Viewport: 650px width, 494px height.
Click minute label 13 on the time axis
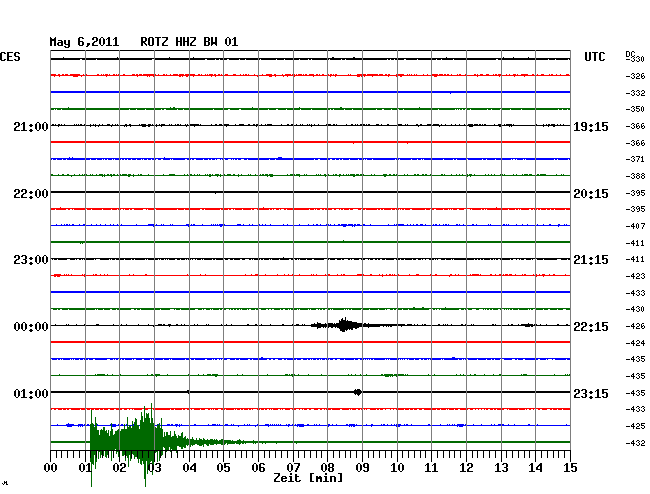point(501,467)
